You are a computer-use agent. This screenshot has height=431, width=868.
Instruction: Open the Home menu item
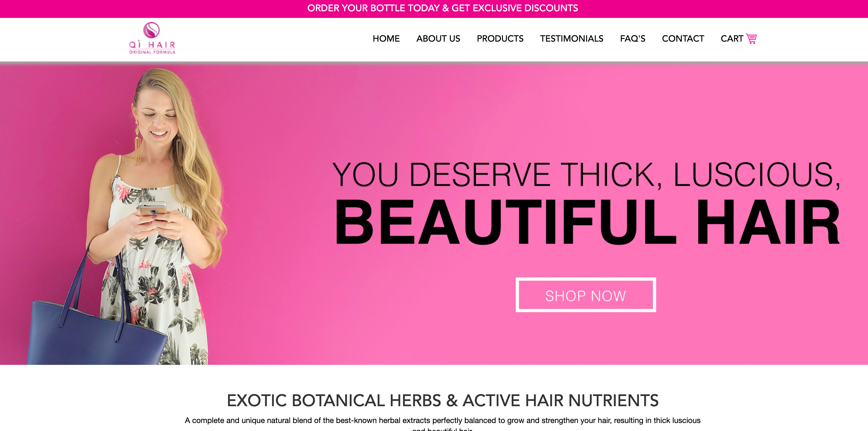(x=386, y=39)
